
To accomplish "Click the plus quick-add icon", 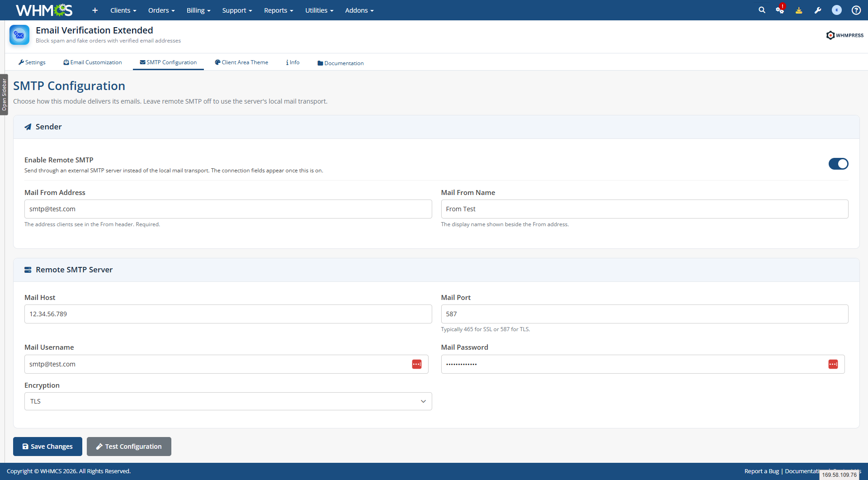I will click(x=95, y=10).
